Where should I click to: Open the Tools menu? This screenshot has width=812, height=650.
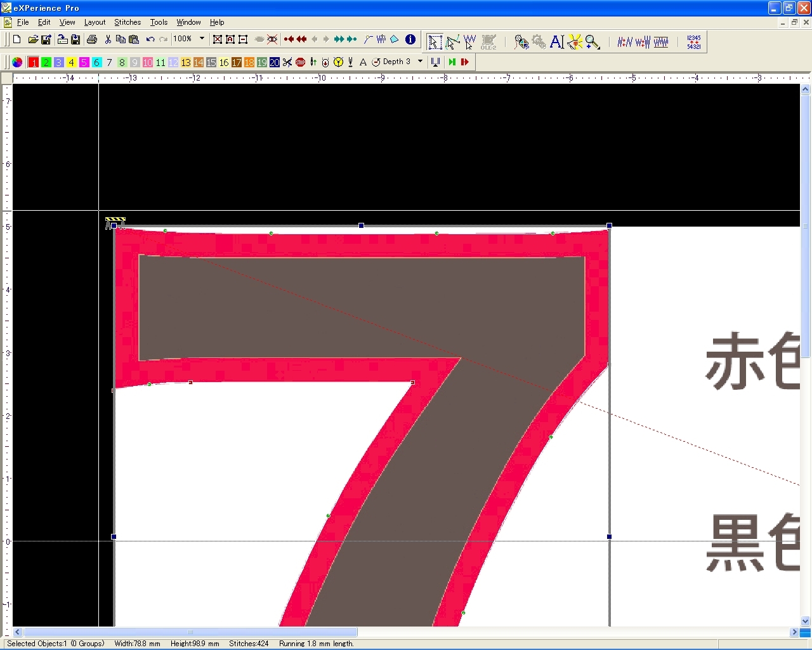pos(159,22)
